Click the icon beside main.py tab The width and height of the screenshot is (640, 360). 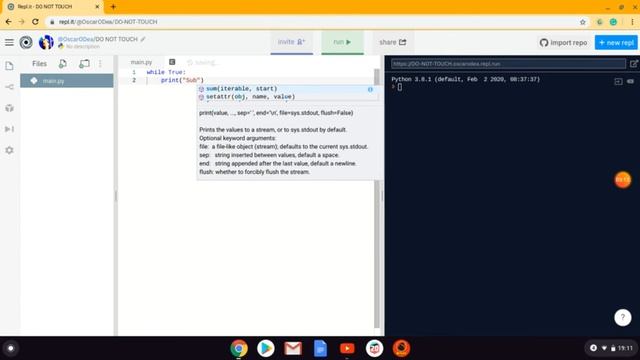pos(172,62)
